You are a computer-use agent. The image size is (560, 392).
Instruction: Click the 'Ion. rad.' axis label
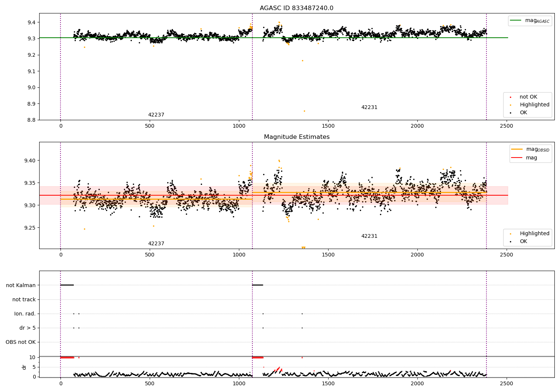coord(25,314)
